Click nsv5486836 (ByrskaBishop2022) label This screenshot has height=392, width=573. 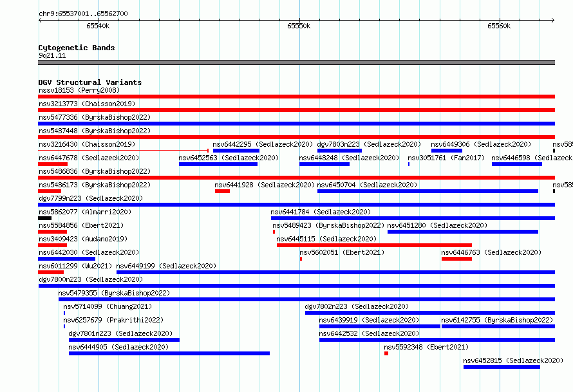pos(95,171)
